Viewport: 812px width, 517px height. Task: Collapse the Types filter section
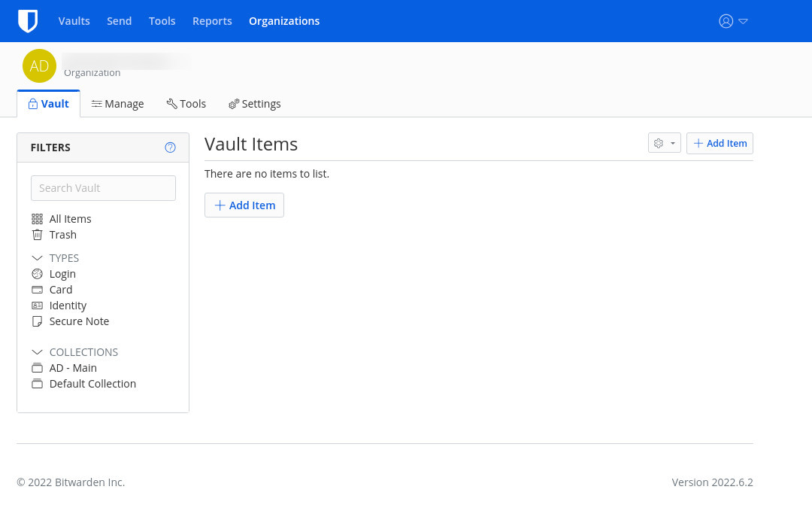pyautogui.click(x=38, y=258)
